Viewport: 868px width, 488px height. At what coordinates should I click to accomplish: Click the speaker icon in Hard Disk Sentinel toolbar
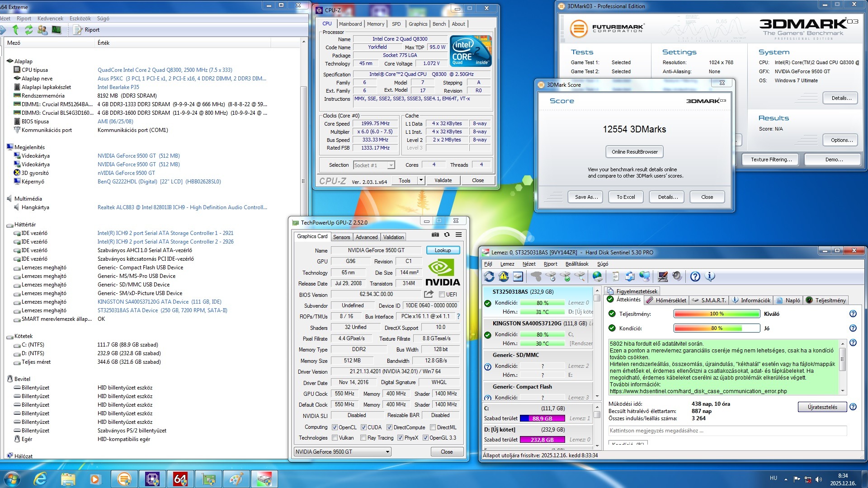coord(677,277)
